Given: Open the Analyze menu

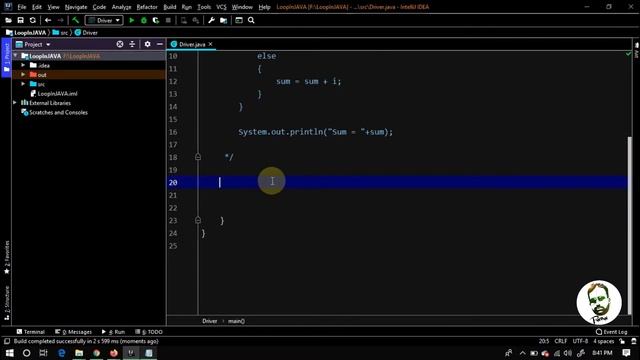Looking at the screenshot, I should pos(121,7).
